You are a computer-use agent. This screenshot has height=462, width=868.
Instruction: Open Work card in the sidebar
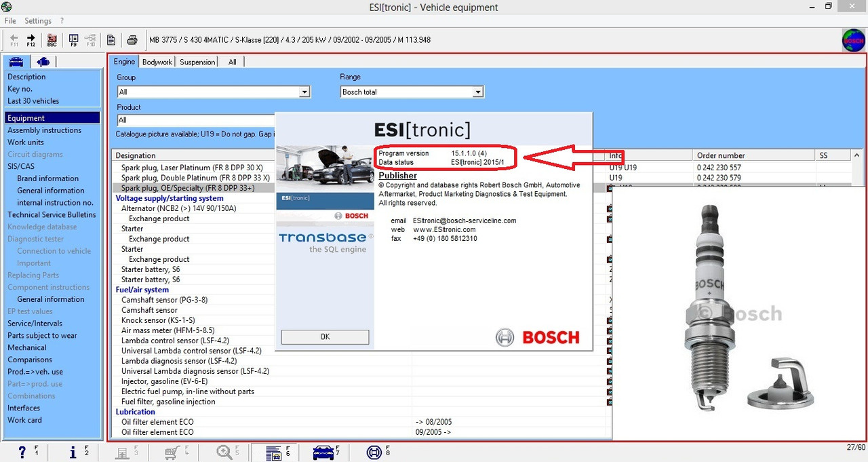tap(24, 421)
